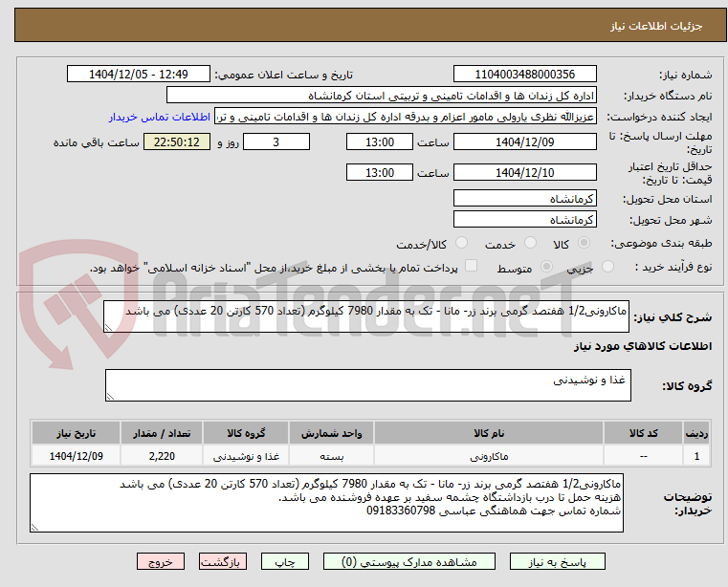The image size is (728, 587).
Task: Click the نام دستگاه خریدار field
Action: point(381,96)
